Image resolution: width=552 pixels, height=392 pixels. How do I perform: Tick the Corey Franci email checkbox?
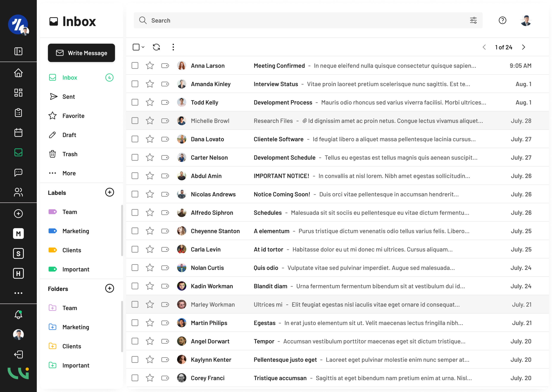click(135, 378)
